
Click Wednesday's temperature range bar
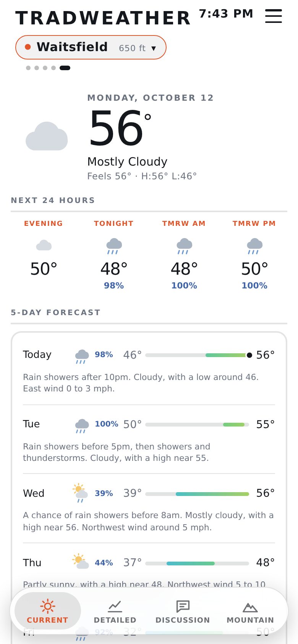(x=197, y=494)
